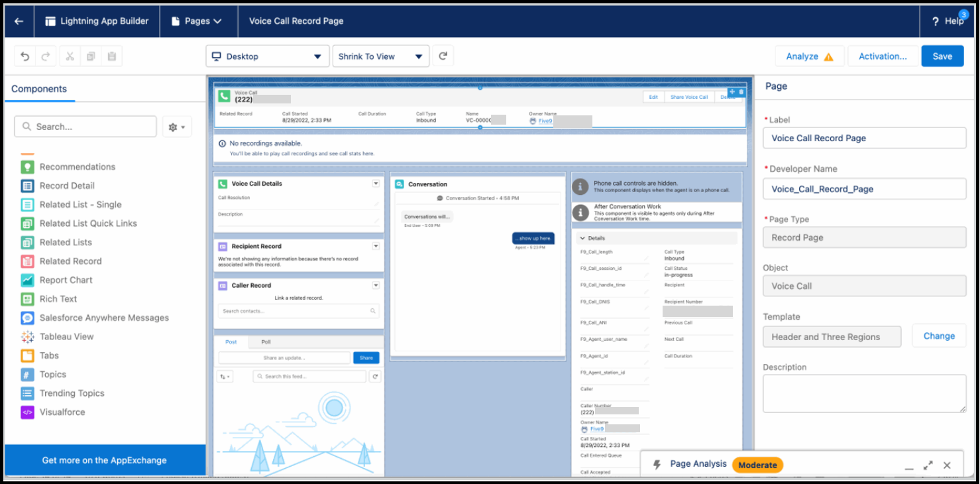Select the Post tab
The image size is (980, 484).
[x=231, y=342]
